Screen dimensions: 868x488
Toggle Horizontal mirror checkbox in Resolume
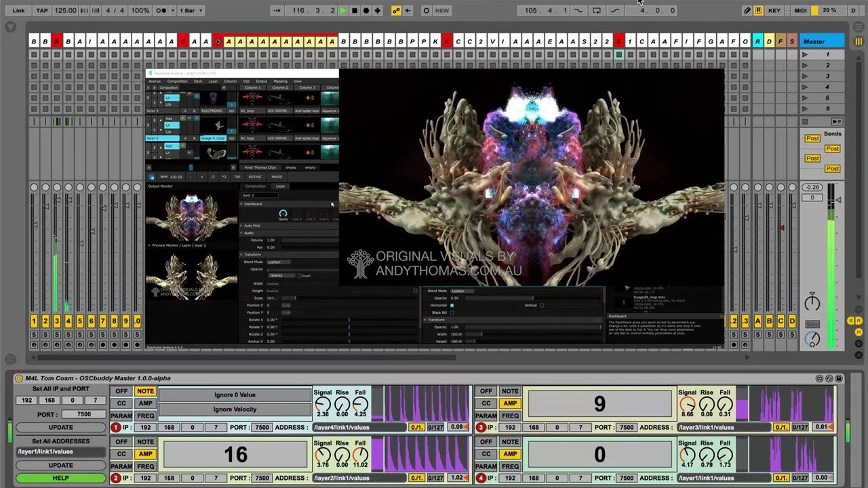point(452,306)
